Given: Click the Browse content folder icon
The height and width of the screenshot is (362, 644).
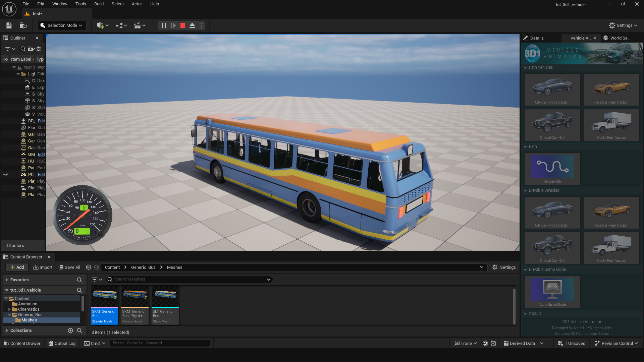Looking at the screenshot, I should pyautogui.click(x=23, y=25).
